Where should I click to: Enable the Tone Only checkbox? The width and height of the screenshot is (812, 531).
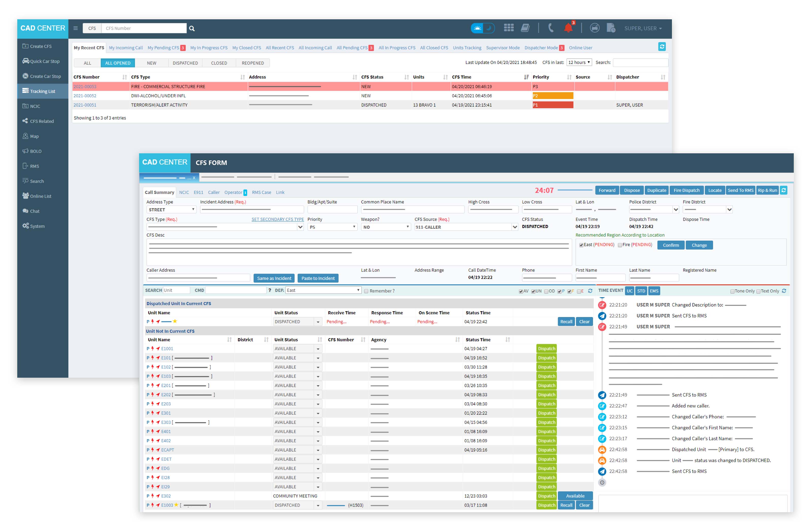pos(732,291)
